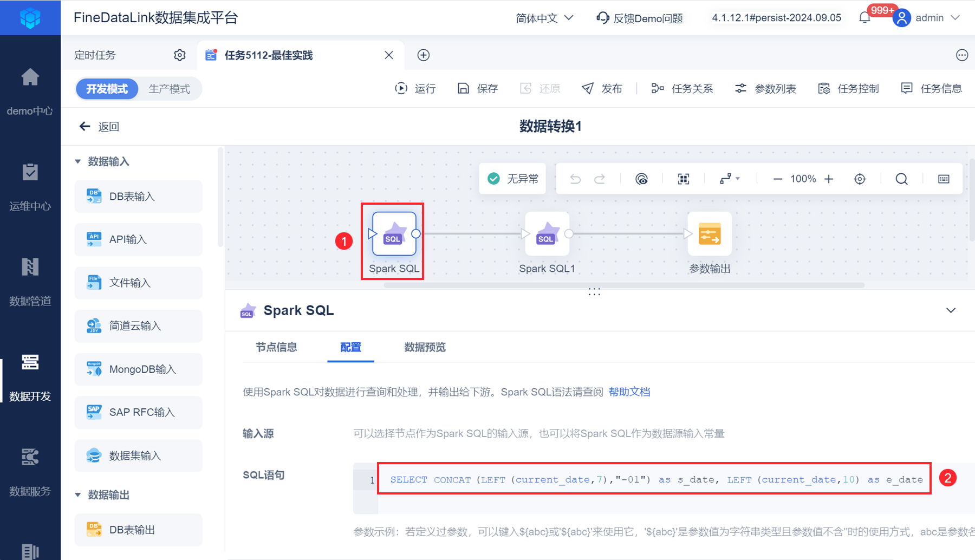Select the 文件输入 operator
Viewport: 975px width, 560px height.
[139, 283]
